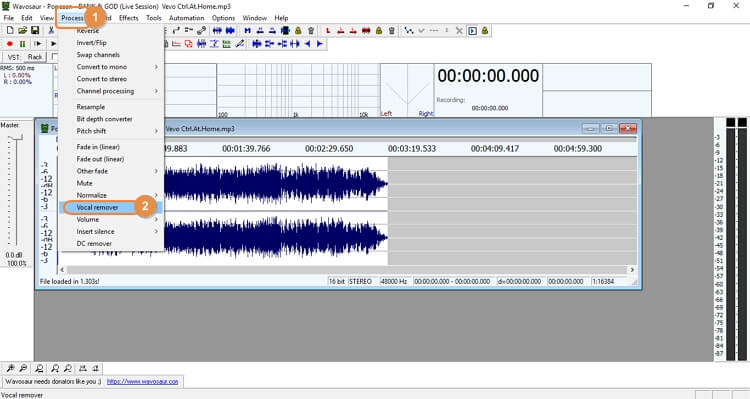Start recording with the red record button

tap(10, 44)
